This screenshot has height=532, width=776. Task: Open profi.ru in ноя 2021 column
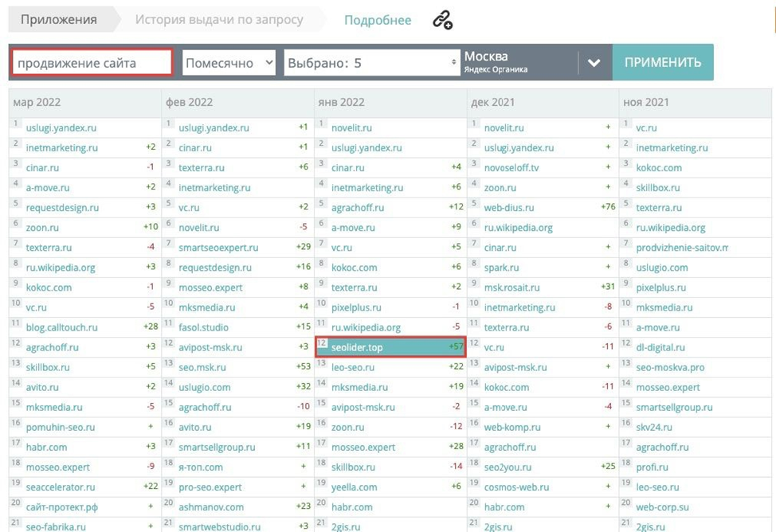click(652, 467)
